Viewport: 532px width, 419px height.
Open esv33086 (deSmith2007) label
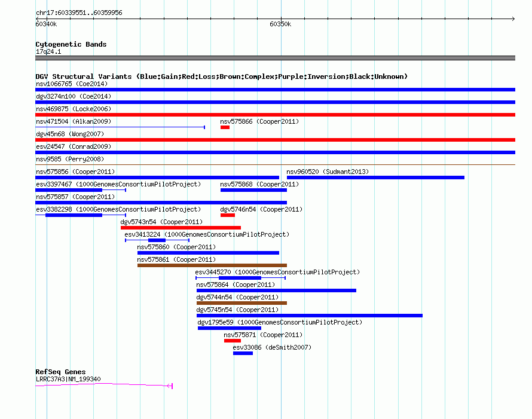(x=272, y=347)
